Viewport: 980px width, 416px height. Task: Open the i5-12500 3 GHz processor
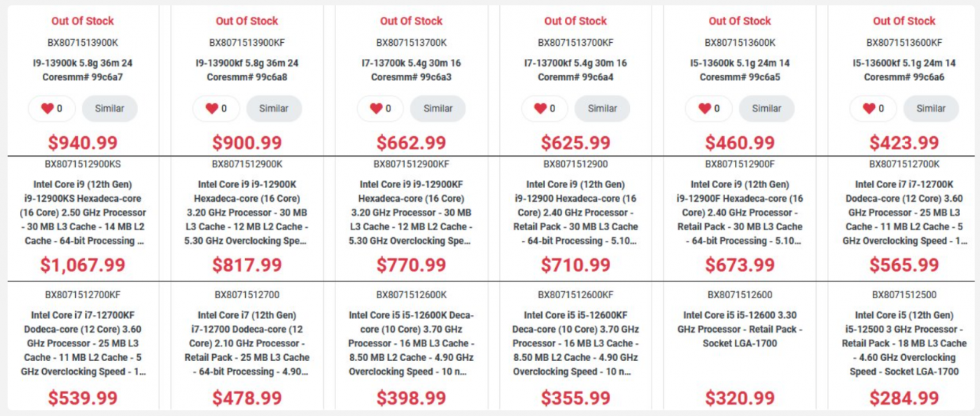coord(904,343)
